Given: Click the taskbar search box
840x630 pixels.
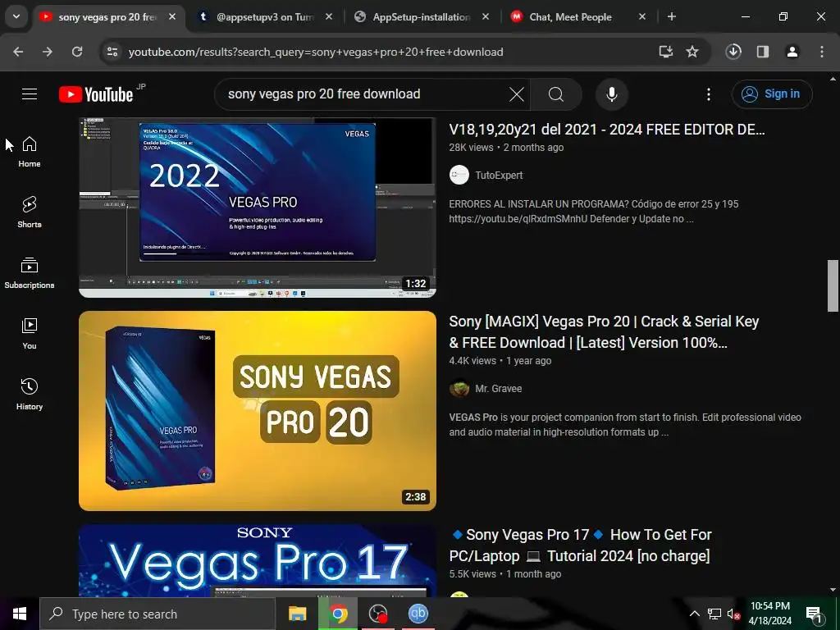Looking at the screenshot, I should (x=157, y=614).
